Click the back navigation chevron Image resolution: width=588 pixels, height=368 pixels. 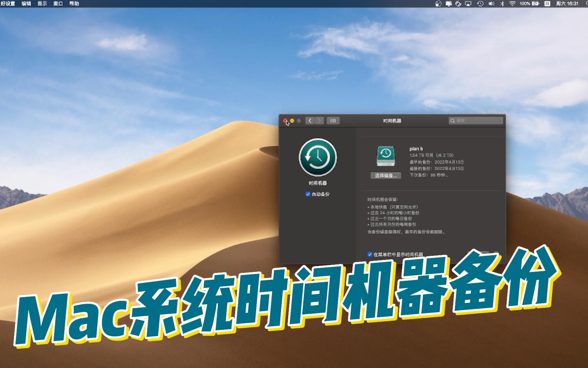click(x=310, y=121)
